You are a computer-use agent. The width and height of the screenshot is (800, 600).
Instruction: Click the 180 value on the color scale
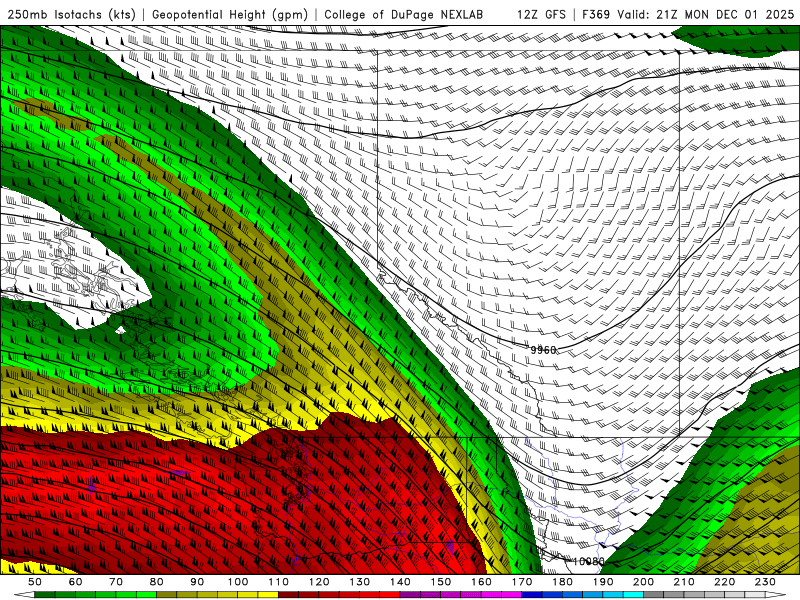pyautogui.click(x=562, y=582)
